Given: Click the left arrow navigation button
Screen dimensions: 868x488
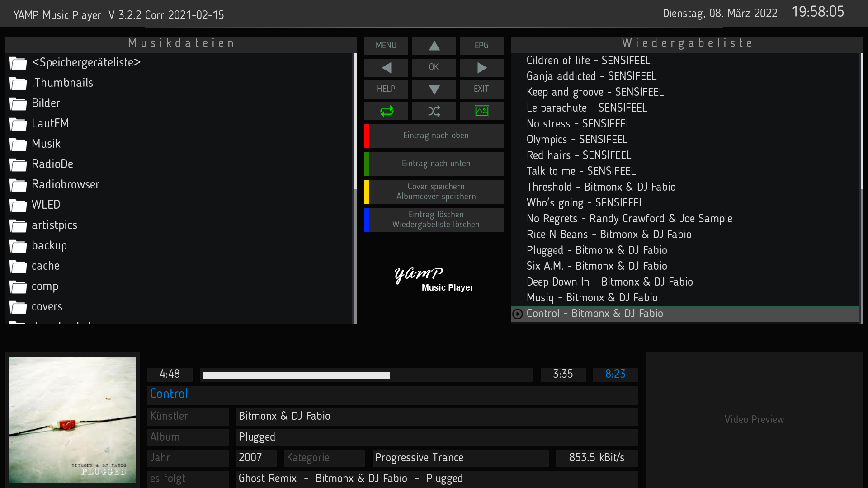Looking at the screenshot, I should [x=386, y=67].
